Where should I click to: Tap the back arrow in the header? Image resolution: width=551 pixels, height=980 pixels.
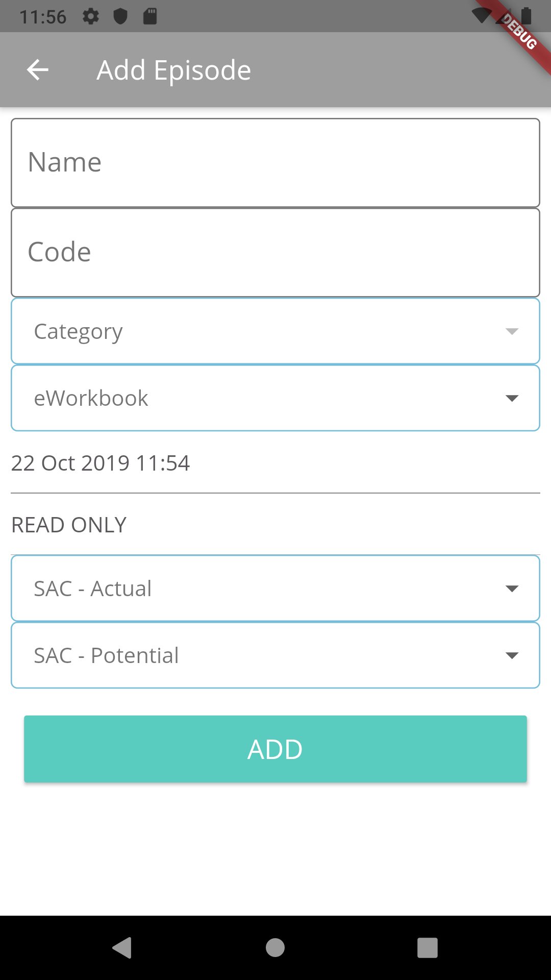point(38,70)
